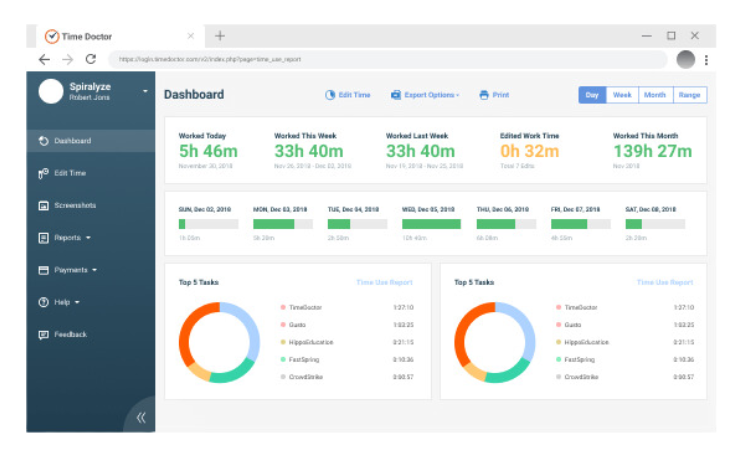750x450 pixels.
Task: Click the Worked This Month 139h 27m value
Action: tap(652, 151)
